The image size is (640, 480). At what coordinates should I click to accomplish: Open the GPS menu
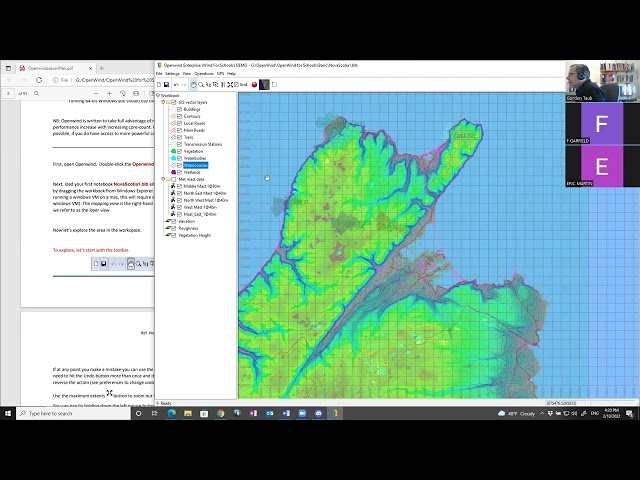(x=220, y=73)
